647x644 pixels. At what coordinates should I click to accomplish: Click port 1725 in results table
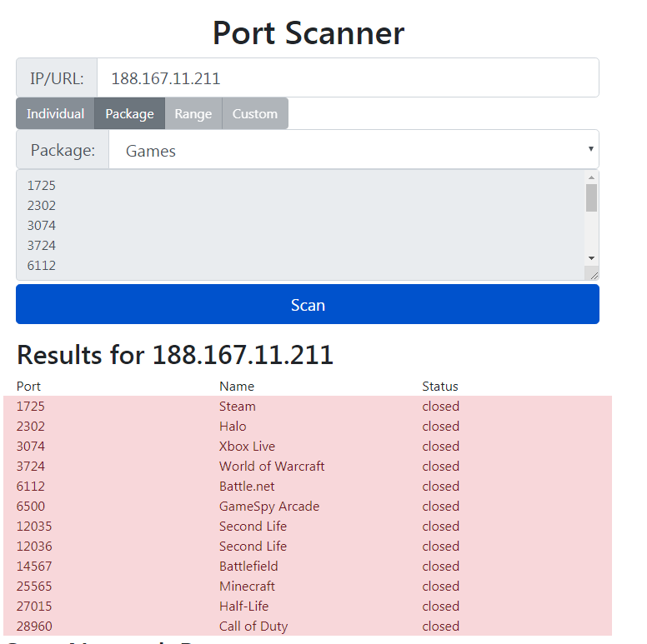[31, 407]
